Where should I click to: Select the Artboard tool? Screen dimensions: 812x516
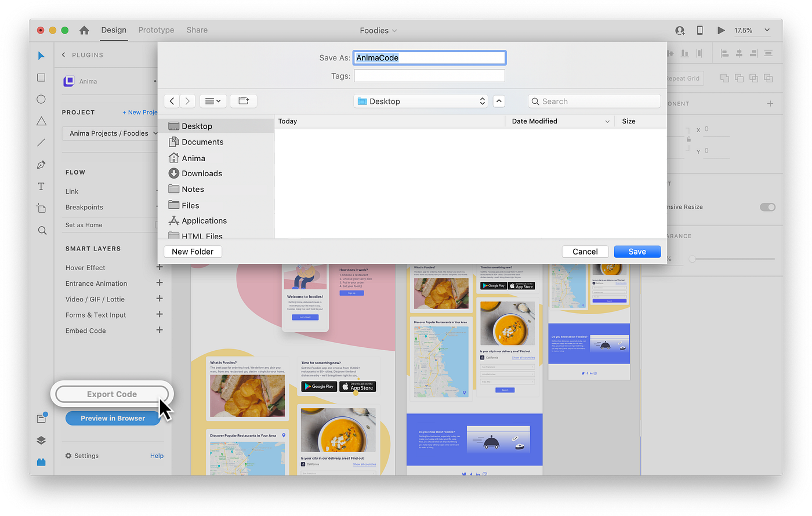41,208
